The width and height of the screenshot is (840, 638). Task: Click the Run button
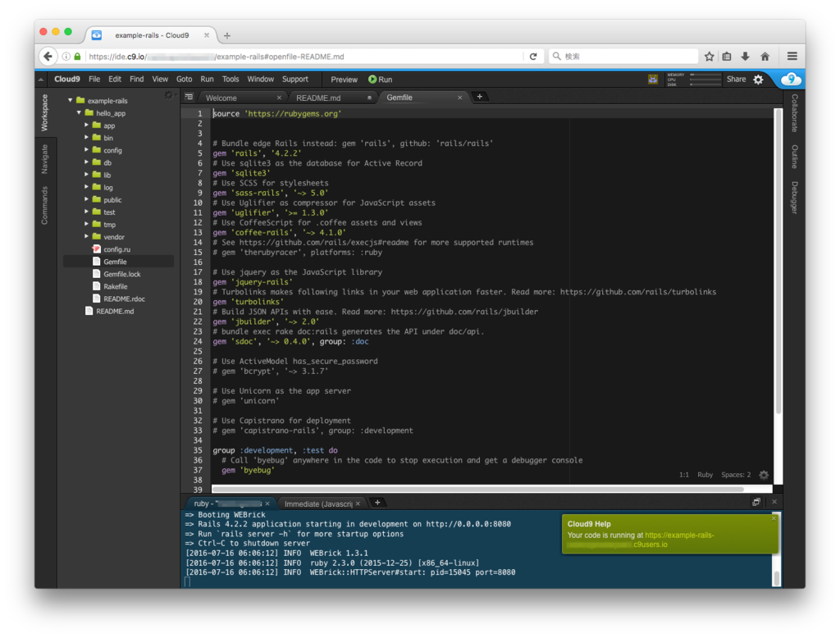point(381,80)
